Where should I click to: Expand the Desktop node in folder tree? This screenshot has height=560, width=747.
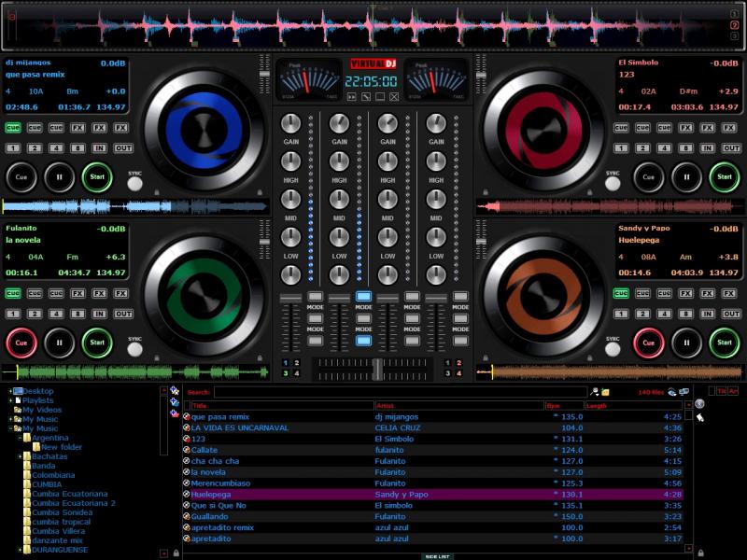point(10,391)
